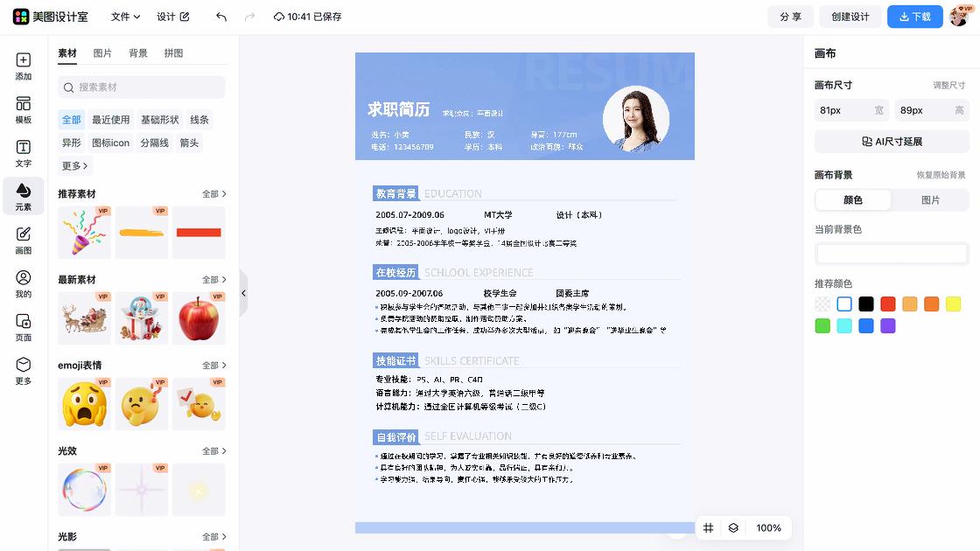Open the user avatar profile

(959, 17)
